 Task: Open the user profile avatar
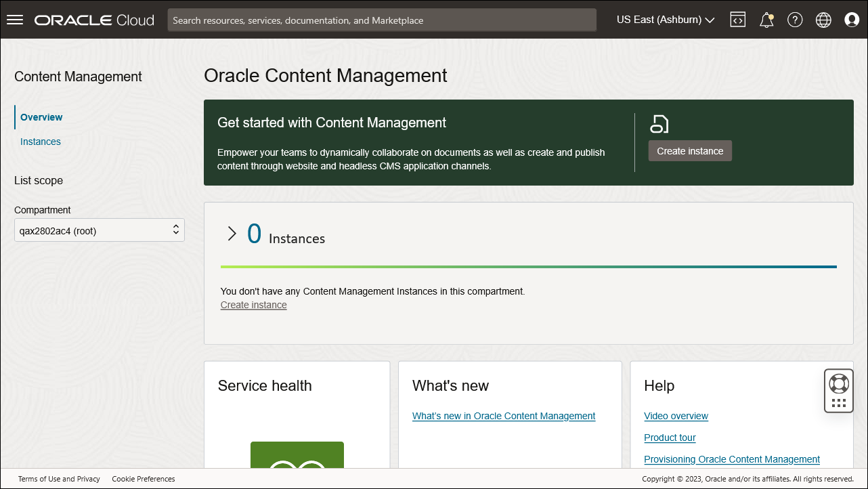point(851,20)
